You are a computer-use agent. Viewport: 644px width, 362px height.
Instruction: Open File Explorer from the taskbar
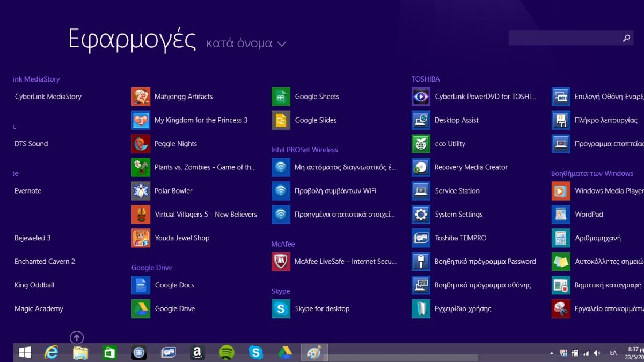[80, 352]
